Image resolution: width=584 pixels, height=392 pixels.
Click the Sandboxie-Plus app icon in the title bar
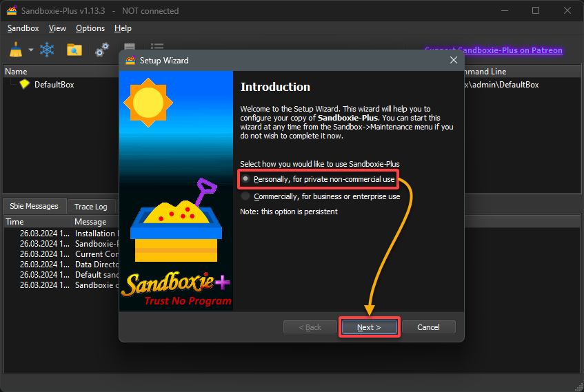coord(12,10)
